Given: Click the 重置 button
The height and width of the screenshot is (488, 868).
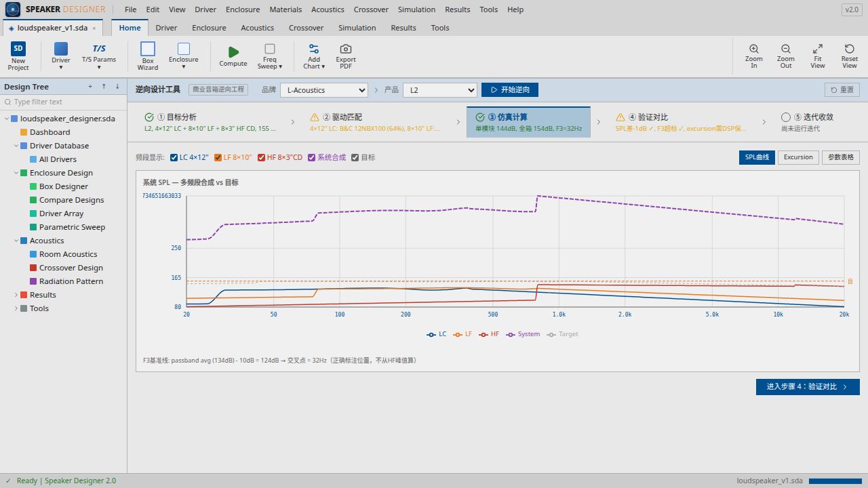Looking at the screenshot, I should [x=842, y=90].
